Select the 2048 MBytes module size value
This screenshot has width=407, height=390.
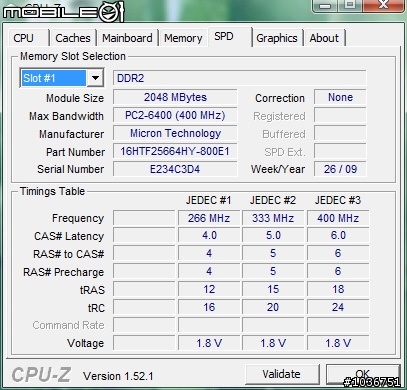(175, 97)
